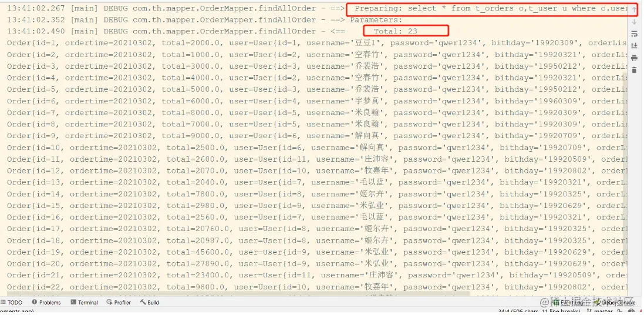
Task: Click the Problems warning icon
Action: tap(35, 302)
